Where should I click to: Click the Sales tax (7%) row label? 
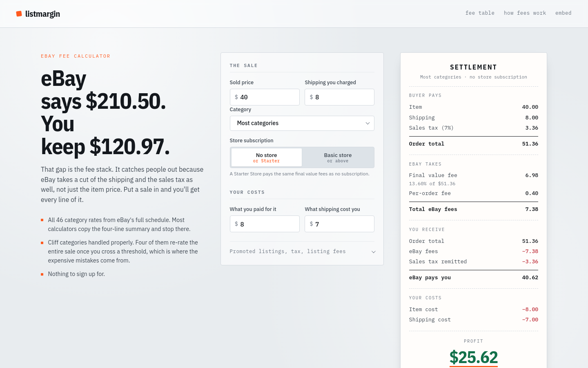click(431, 128)
